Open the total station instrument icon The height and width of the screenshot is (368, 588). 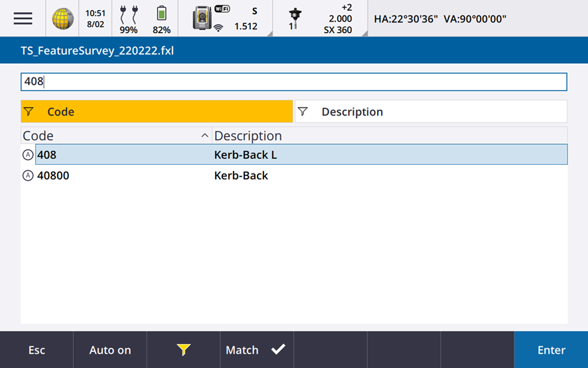(202, 19)
